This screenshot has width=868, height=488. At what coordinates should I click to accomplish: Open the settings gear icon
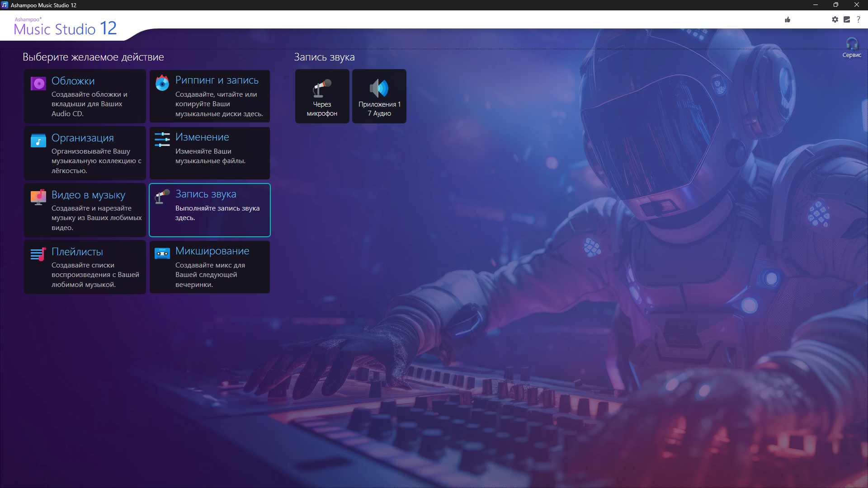pyautogui.click(x=835, y=19)
